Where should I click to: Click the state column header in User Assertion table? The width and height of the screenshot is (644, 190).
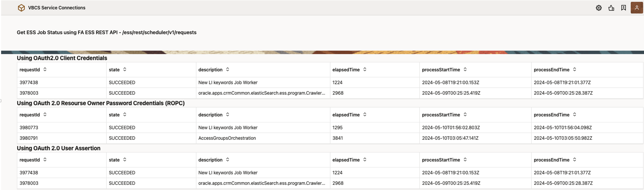(x=114, y=160)
